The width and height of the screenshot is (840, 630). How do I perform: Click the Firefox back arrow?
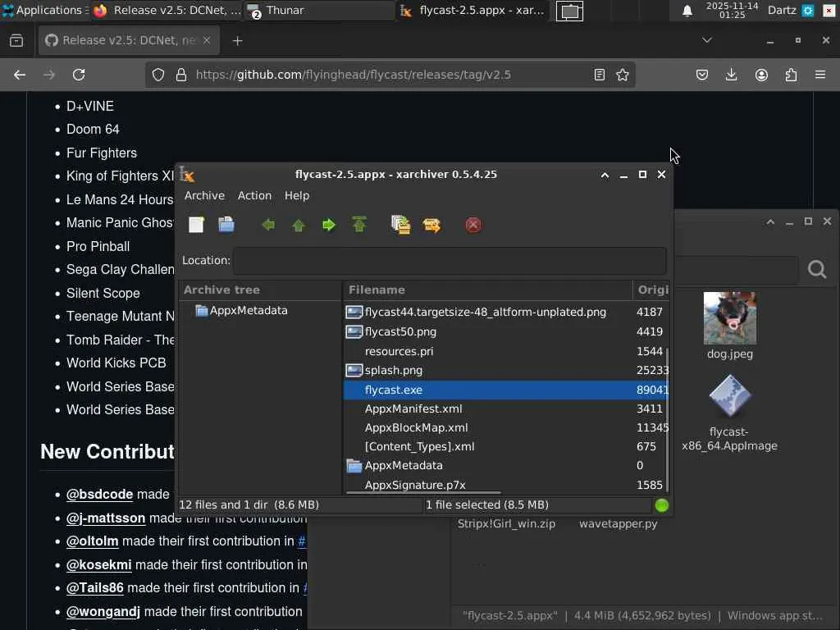tap(20, 75)
